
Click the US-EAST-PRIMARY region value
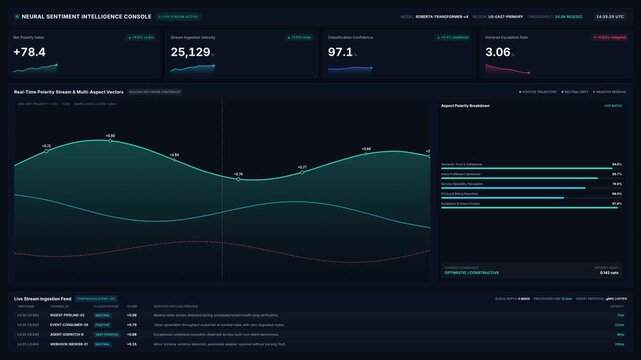[x=505, y=17]
